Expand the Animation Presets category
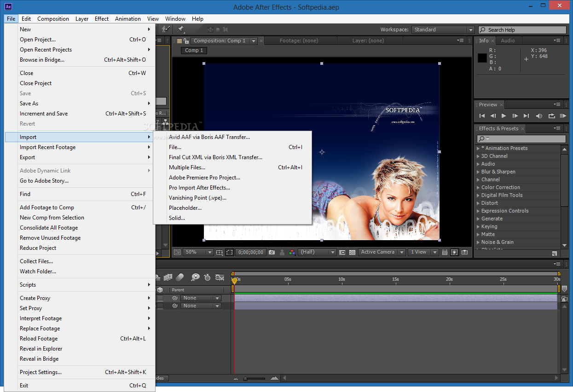Image resolution: width=573 pixels, height=392 pixels. tap(478, 148)
